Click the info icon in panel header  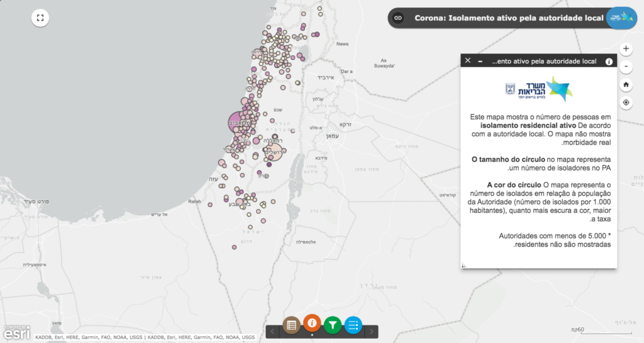coord(609,61)
